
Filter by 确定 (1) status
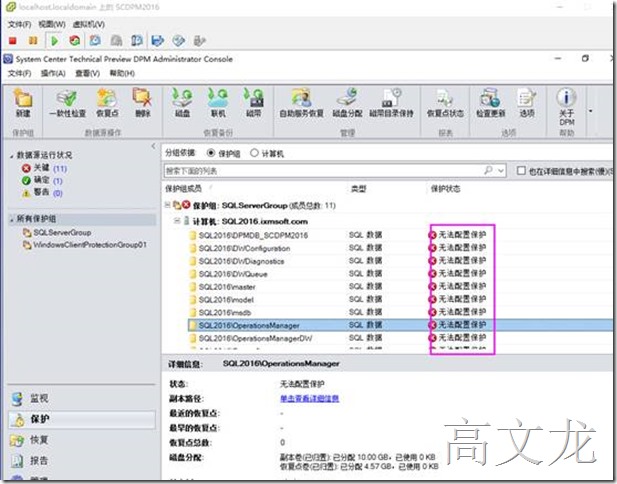pyautogui.click(x=42, y=181)
